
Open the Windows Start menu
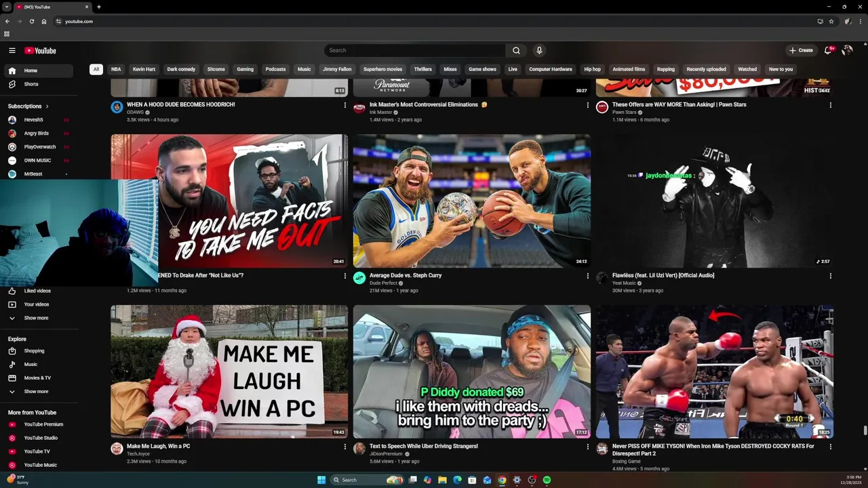click(321, 480)
